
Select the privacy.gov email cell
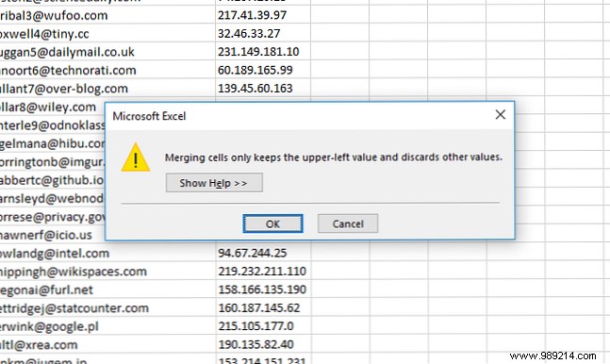coord(52,217)
